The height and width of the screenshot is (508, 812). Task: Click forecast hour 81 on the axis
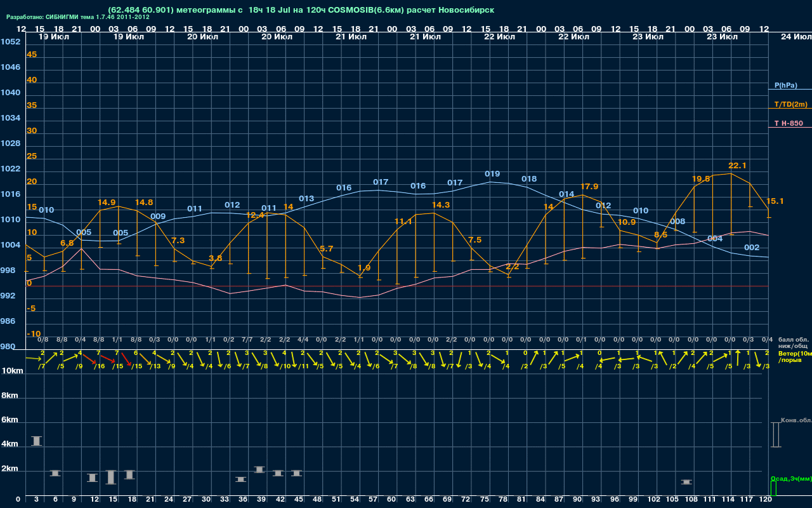click(x=522, y=500)
